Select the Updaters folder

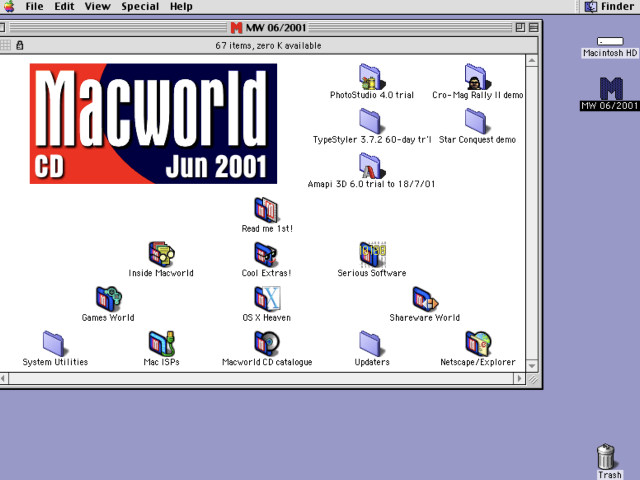371,344
